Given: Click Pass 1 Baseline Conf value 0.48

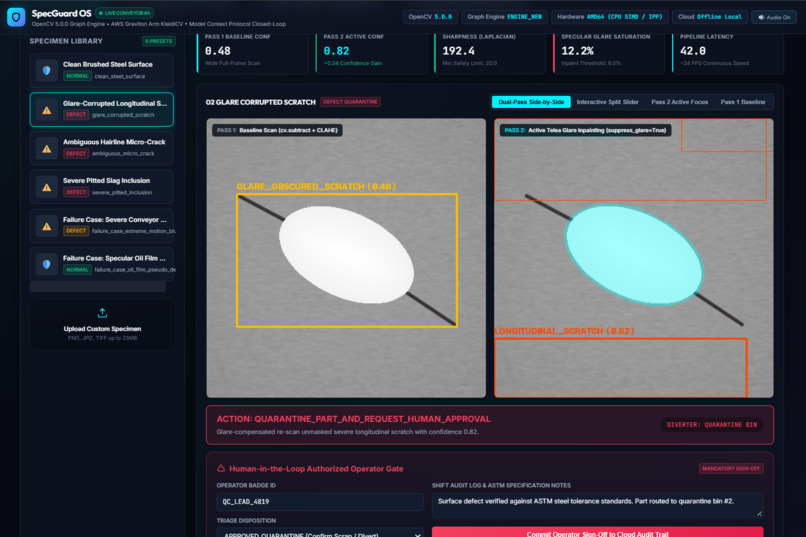Looking at the screenshot, I should 217,51.
